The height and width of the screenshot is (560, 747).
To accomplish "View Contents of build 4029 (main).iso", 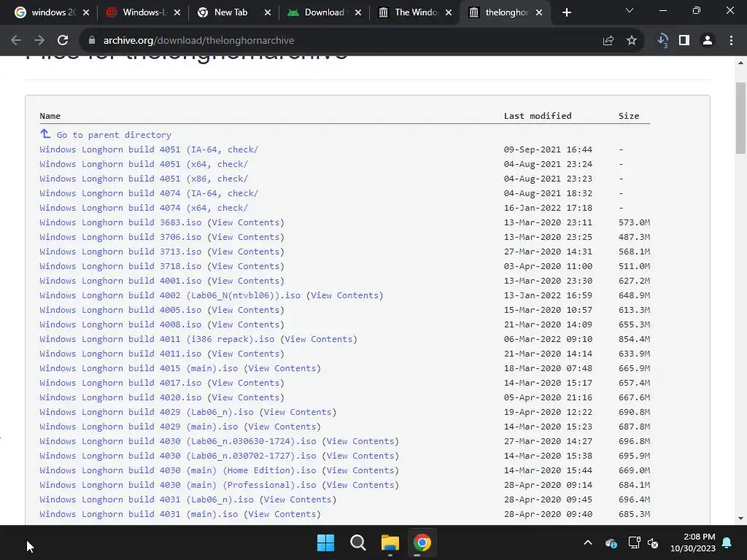I will click(x=282, y=427).
